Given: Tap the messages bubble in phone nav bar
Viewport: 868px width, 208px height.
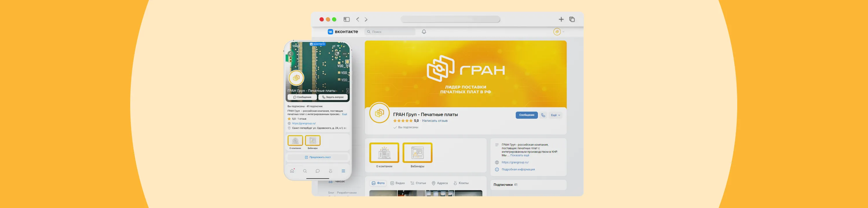Looking at the screenshot, I should [x=317, y=171].
